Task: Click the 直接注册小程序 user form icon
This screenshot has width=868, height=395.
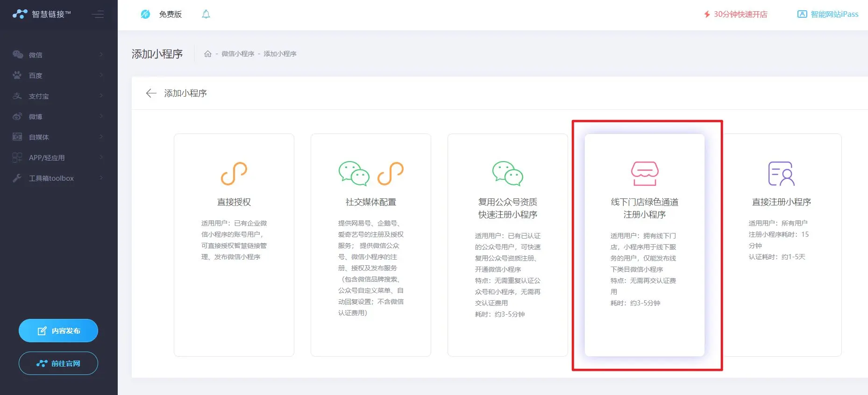Action: 781,174
